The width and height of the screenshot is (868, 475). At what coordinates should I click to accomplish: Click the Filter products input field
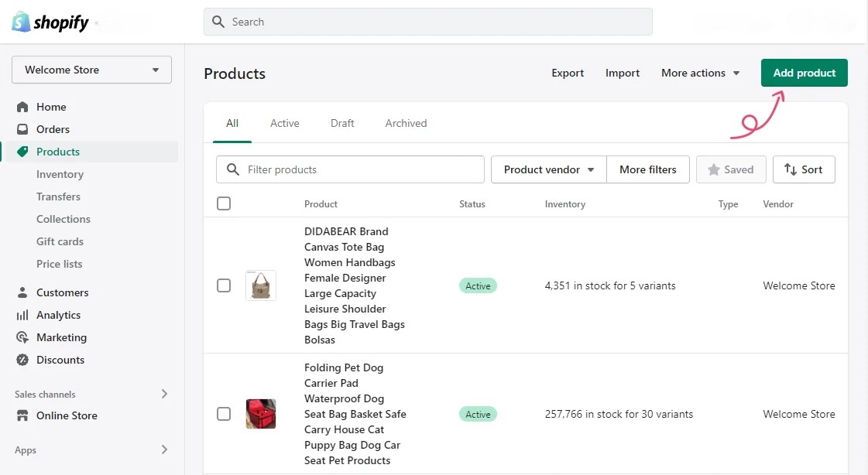350,169
